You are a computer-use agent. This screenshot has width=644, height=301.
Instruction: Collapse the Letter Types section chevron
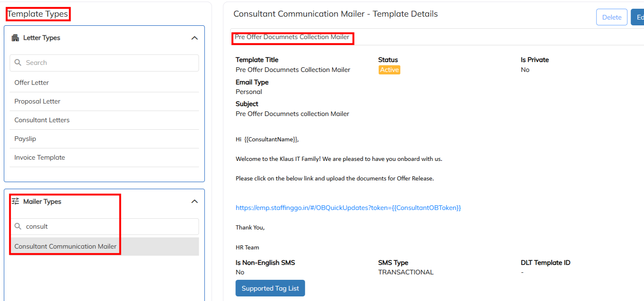tap(194, 38)
